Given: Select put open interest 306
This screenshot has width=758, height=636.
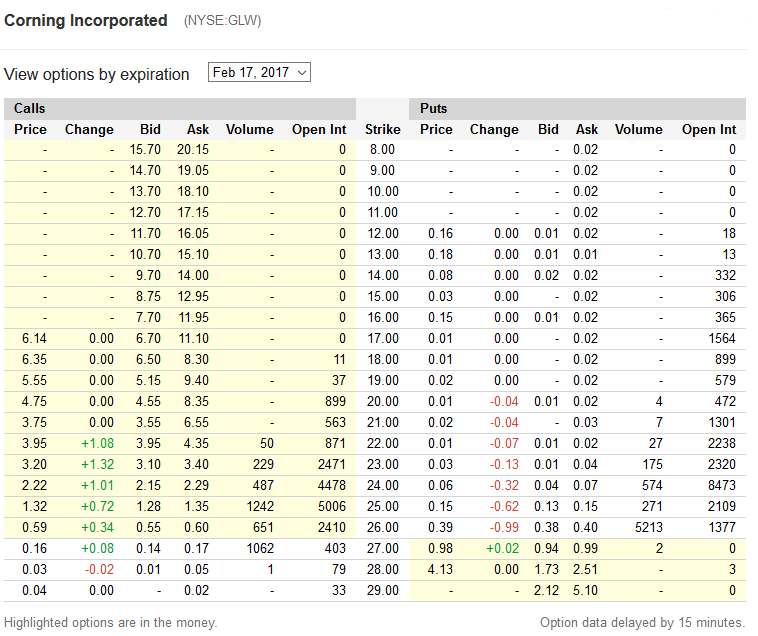Looking at the screenshot, I should (726, 297).
